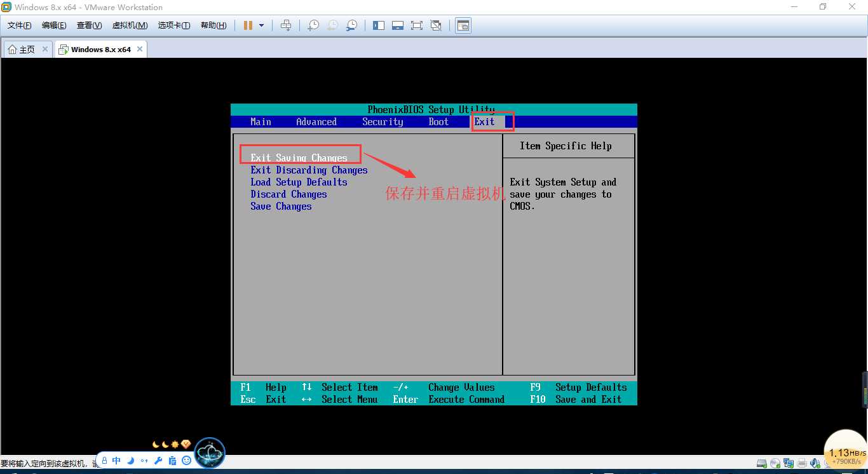Open the 文件(F) menu
This screenshot has width=868, height=474.
(20, 25)
